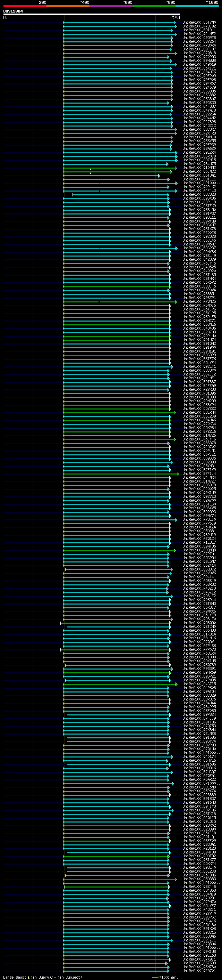The height and width of the screenshot is (980, 222).
Task: Select the UniRef100_C6G8B5 label
Action: pos(199,91)
